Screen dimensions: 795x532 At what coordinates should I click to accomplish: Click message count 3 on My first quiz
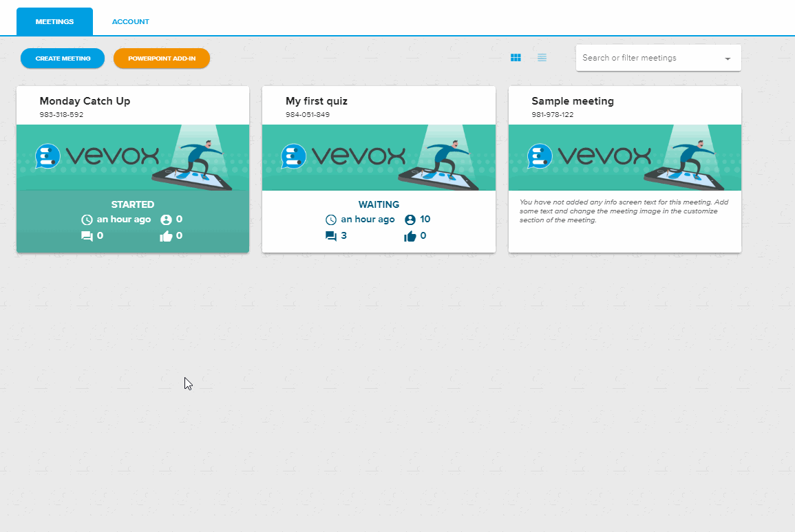tap(343, 235)
